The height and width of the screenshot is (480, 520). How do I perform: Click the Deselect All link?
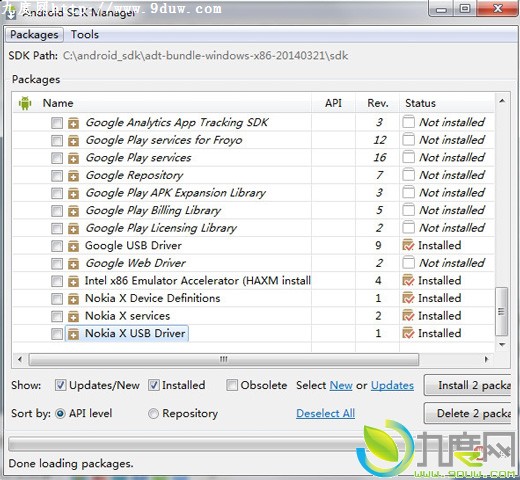(x=325, y=413)
